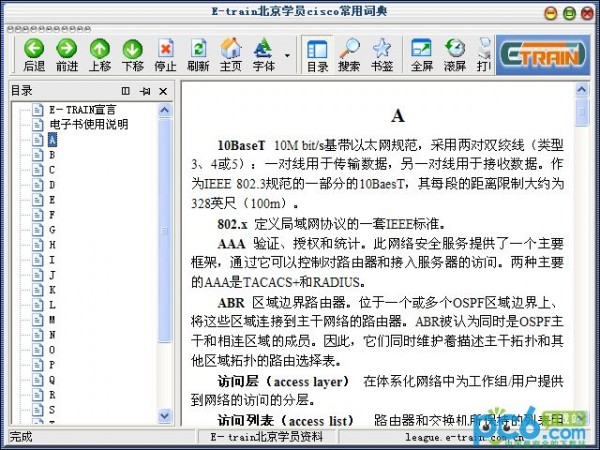Click the contents tree scrollbar down arrow
The width and height of the screenshot is (600, 450).
(x=165, y=415)
